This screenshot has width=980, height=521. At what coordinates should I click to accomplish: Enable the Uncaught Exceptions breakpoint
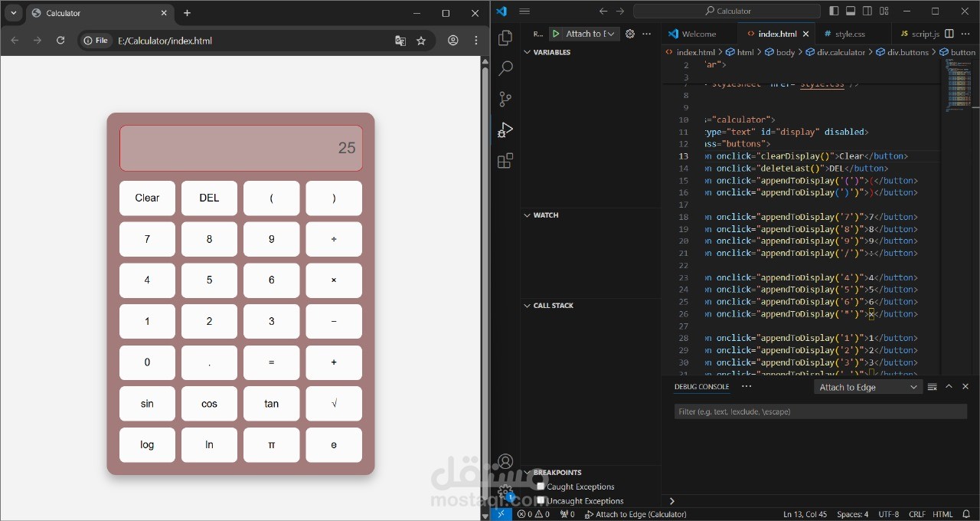[541, 500]
